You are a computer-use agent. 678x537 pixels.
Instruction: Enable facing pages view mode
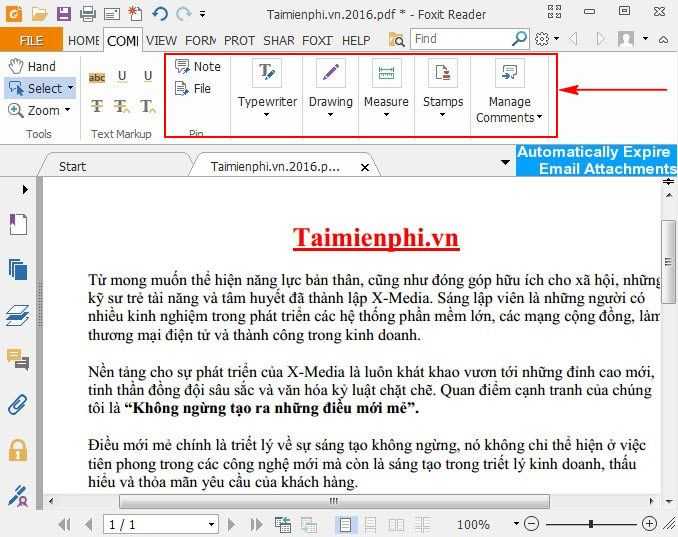(x=396, y=524)
